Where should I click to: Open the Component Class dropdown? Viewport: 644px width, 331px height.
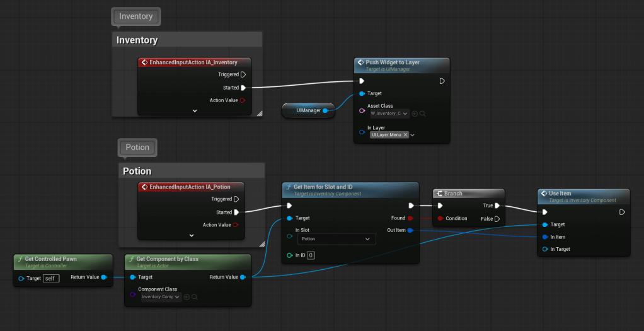tap(161, 297)
